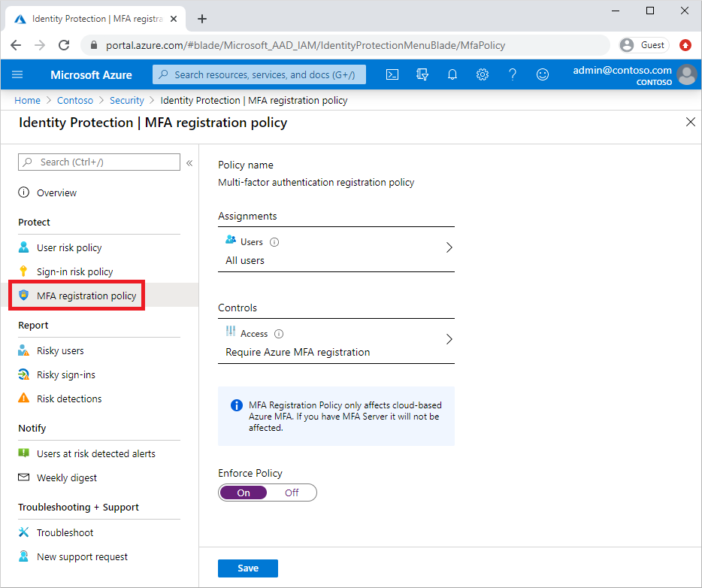702x588 pixels.
Task: Click the browser forward arrow
Action: pyautogui.click(x=40, y=45)
